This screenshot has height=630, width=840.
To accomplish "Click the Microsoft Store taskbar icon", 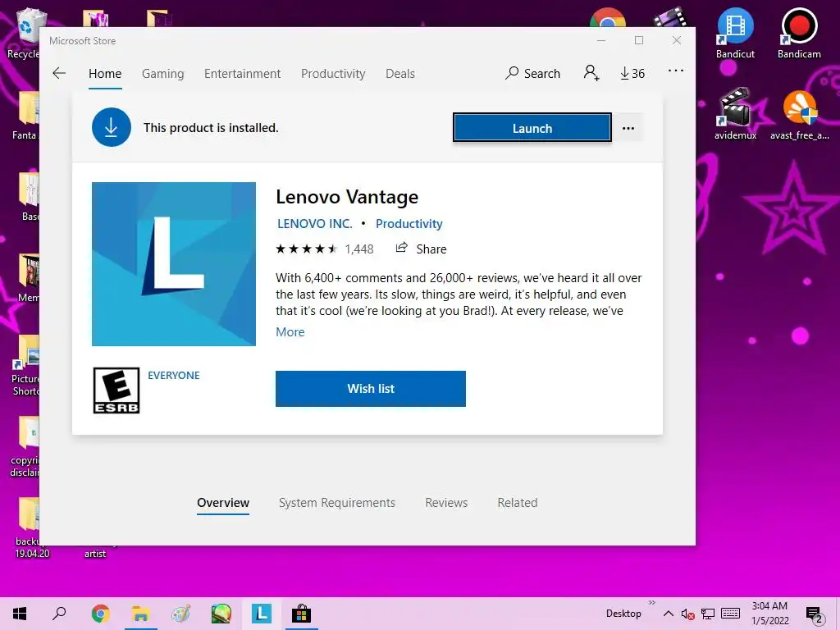I will pos(302,614).
